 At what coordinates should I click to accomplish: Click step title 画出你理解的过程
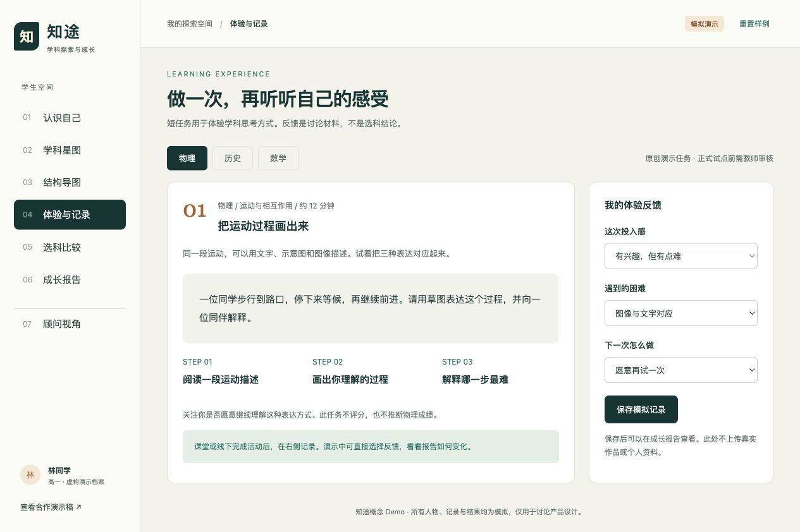[x=350, y=380]
